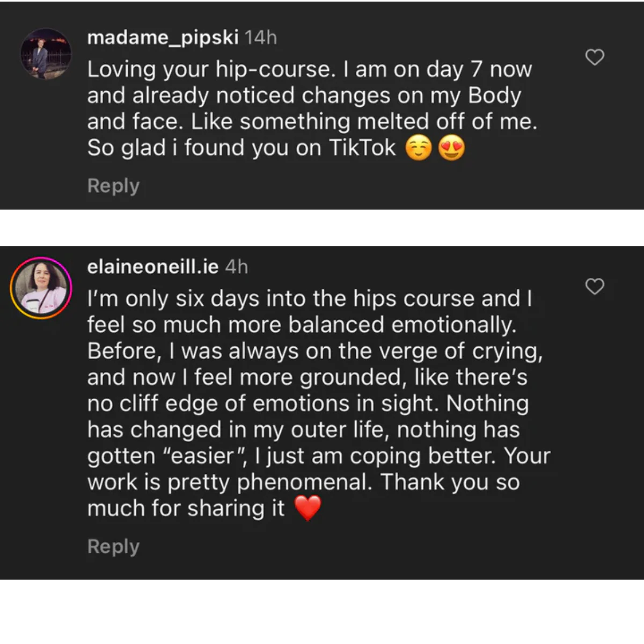
Task: Click the word 'phenomenal' in second comment
Action: pos(304,482)
